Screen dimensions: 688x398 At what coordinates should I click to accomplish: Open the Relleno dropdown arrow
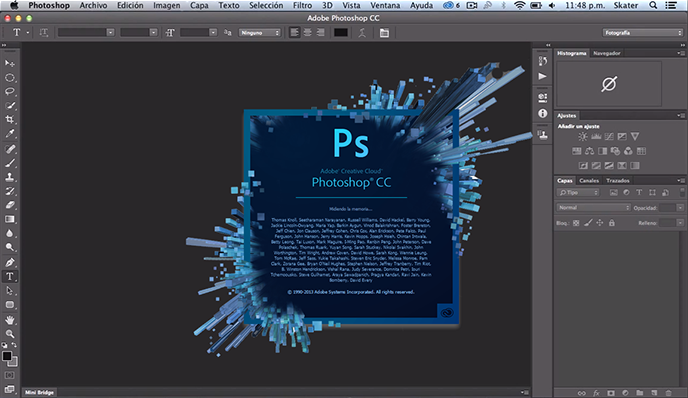[680, 223]
